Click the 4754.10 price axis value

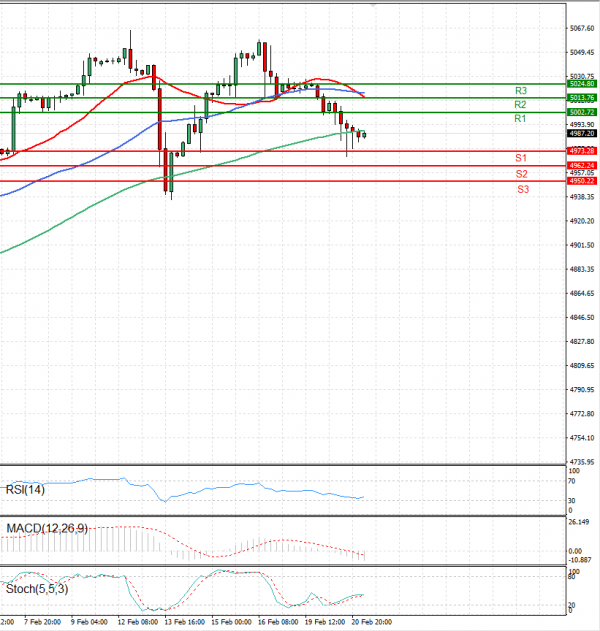(x=582, y=438)
